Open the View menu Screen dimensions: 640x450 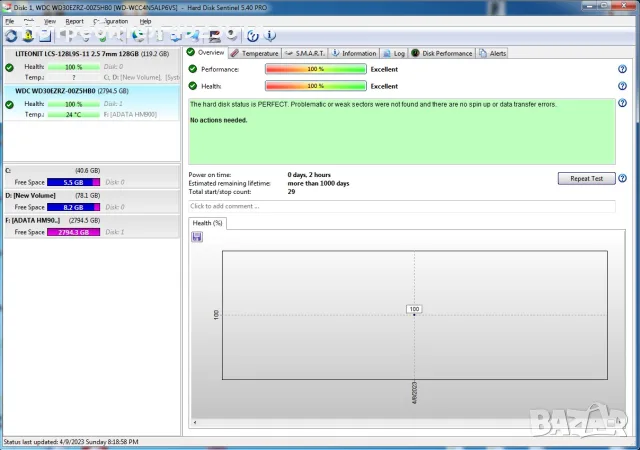click(50, 21)
